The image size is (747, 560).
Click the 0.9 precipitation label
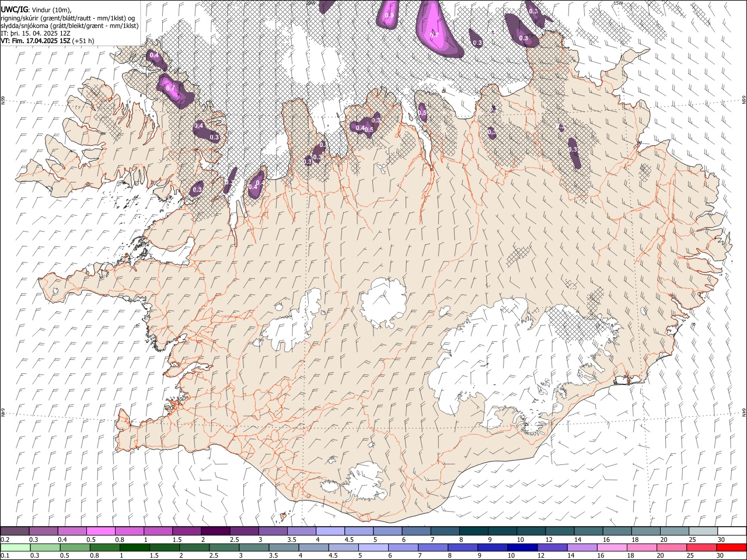coord(389,15)
